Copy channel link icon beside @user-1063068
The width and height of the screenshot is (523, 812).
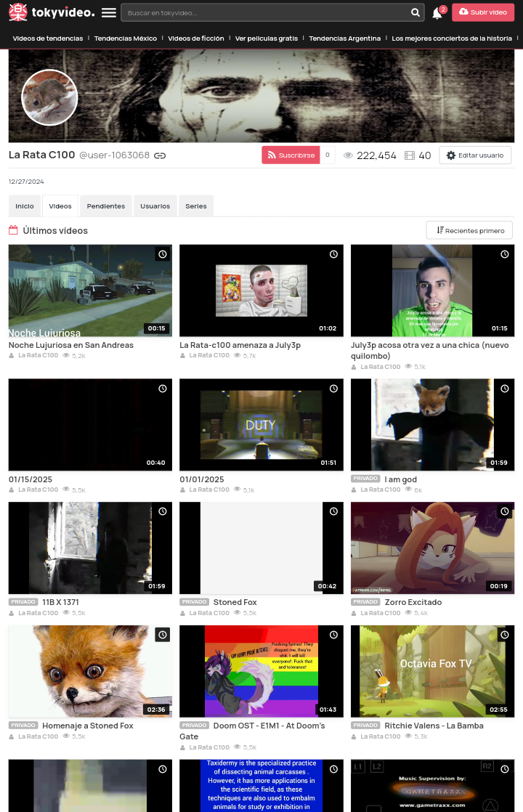(x=160, y=155)
